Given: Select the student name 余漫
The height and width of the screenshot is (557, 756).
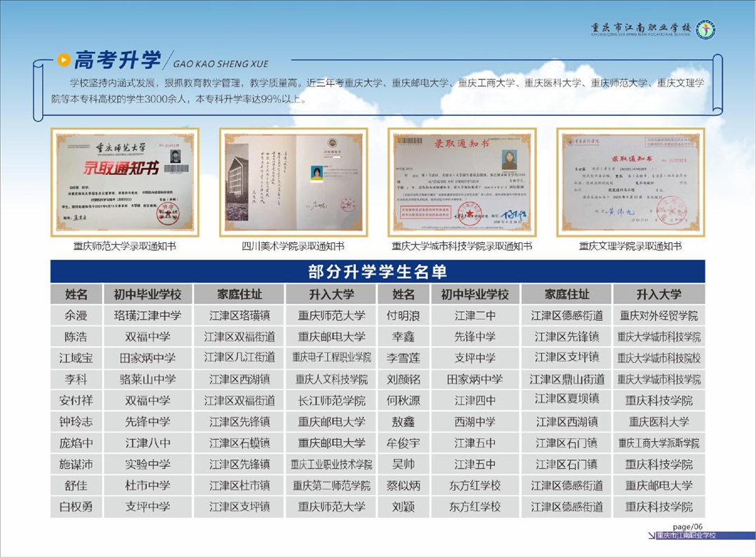Looking at the screenshot, I should click(77, 315).
